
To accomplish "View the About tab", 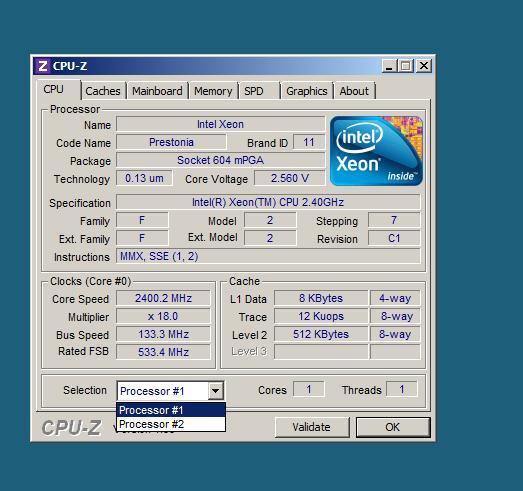I will click(x=354, y=91).
